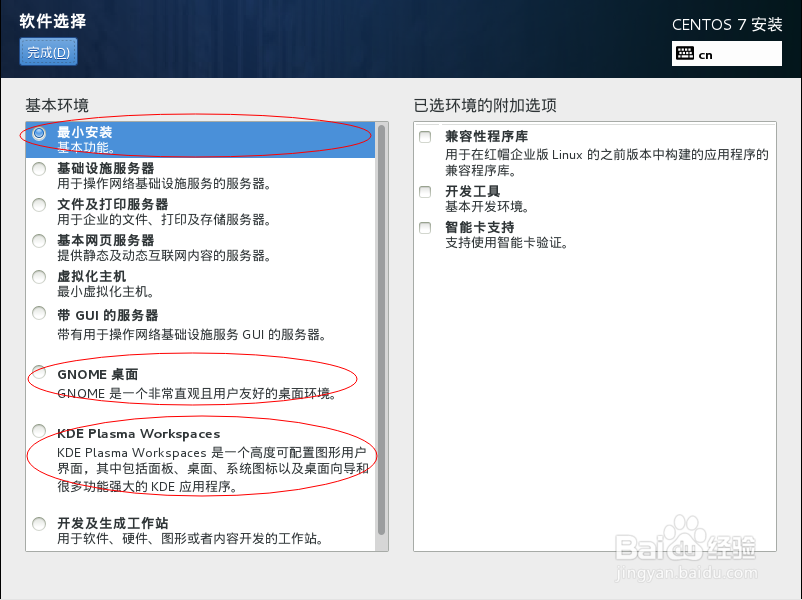Image resolution: width=802 pixels, height=600 pixels.
Task: Click the KDE Plasma Workspaces 是一个高度可配置 description
Action: pos(213,469)
